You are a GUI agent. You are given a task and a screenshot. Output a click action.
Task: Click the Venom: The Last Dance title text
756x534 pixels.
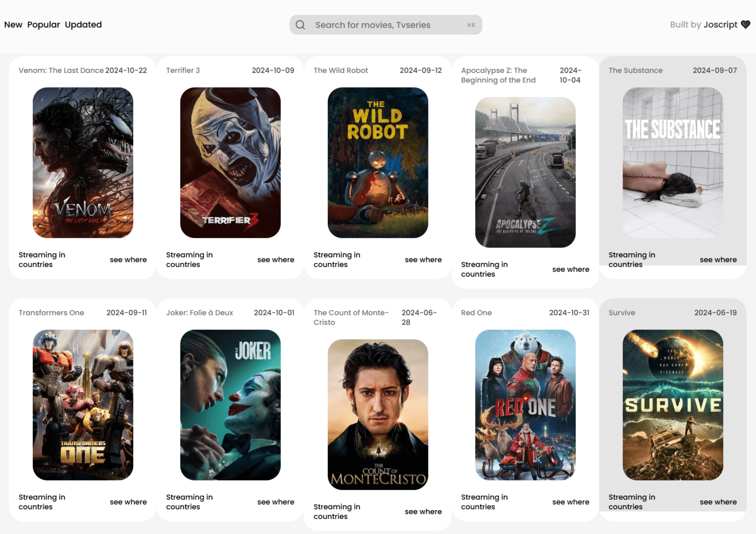pos(61,70)
